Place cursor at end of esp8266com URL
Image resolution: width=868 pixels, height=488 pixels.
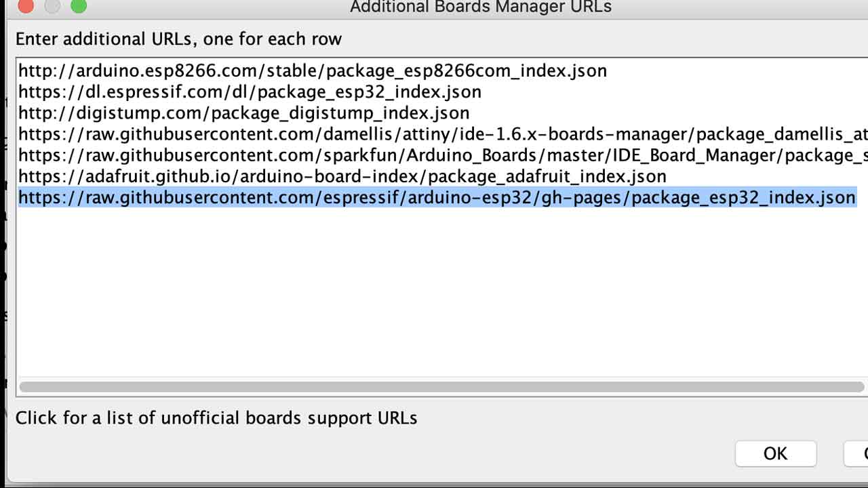[608, 70]
